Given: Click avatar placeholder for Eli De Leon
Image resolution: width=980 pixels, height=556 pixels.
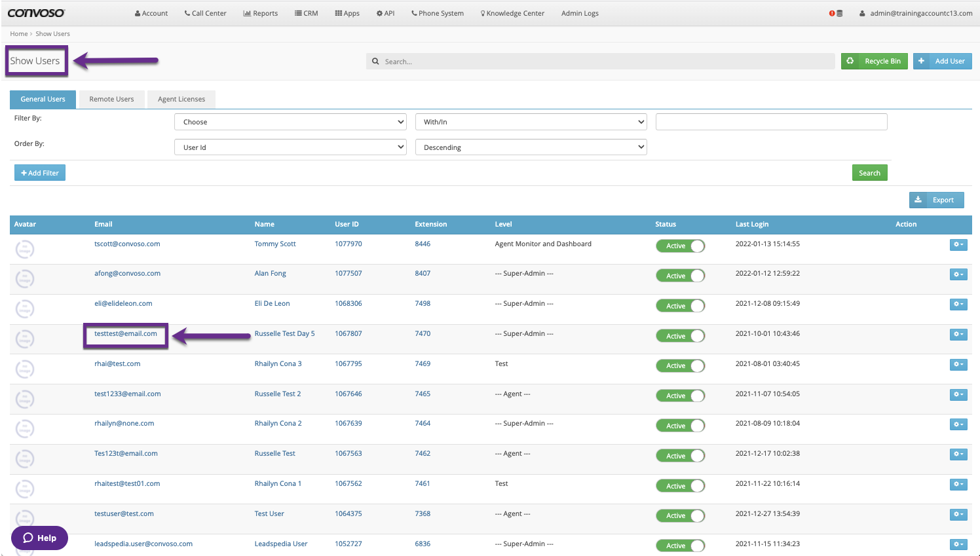Looking at the screenshot, I should 25,308.
